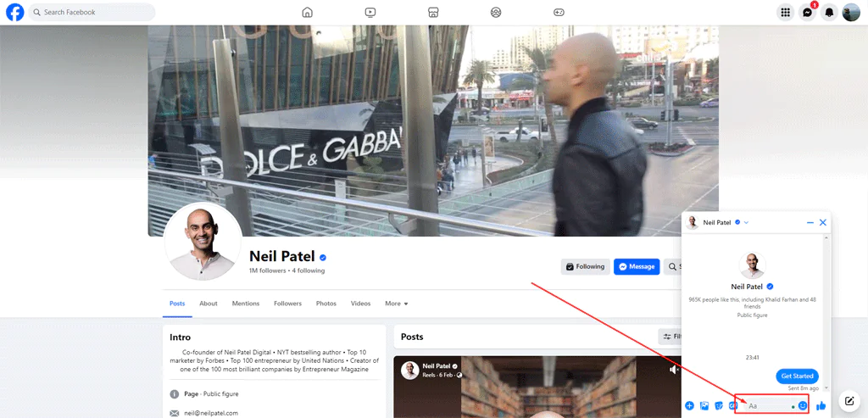
Task: Unmute the reel video speaker icon
Action: [x=673, y=369]
